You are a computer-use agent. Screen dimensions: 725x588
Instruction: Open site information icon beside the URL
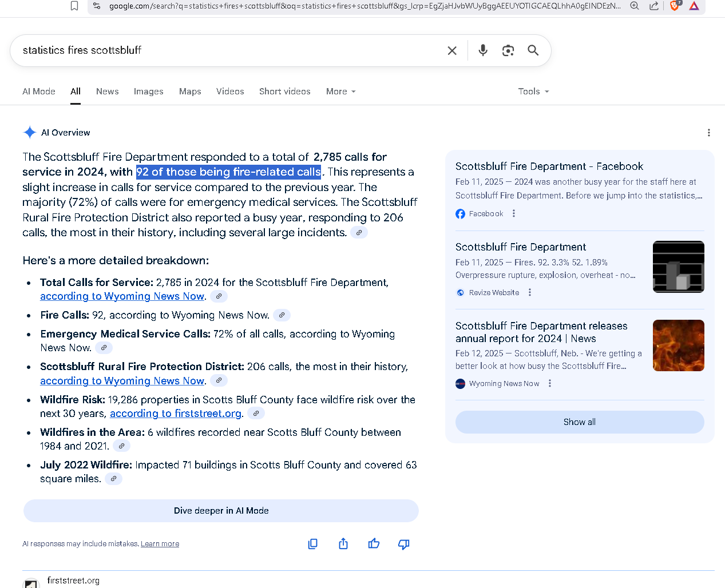(x=97, y=6)
